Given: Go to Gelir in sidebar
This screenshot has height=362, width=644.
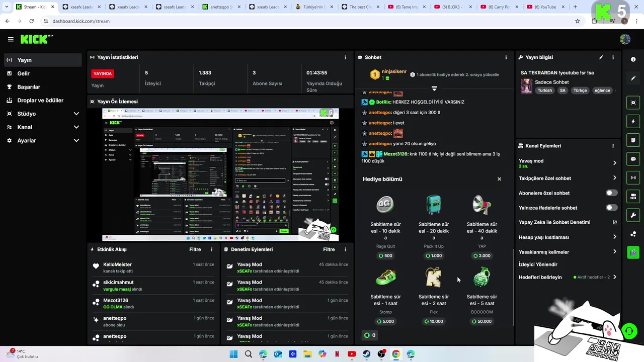Looking at the screenshot, I should click(43, 73).
